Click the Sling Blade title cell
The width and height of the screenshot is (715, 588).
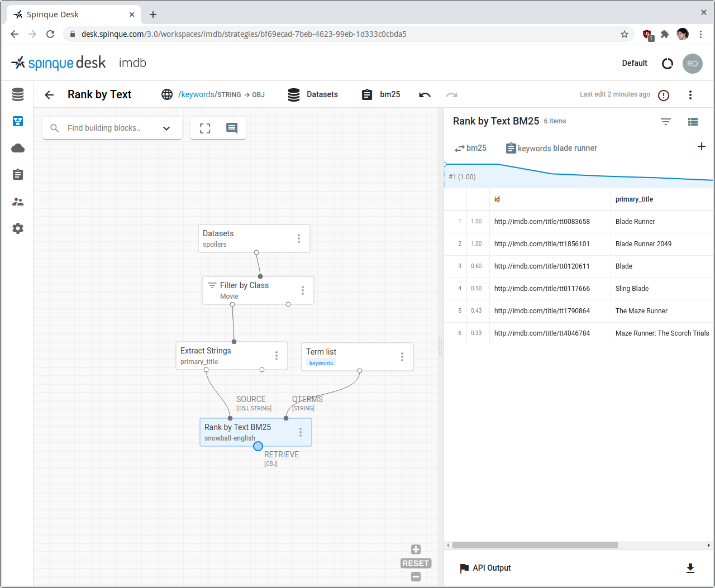[662, 289]
